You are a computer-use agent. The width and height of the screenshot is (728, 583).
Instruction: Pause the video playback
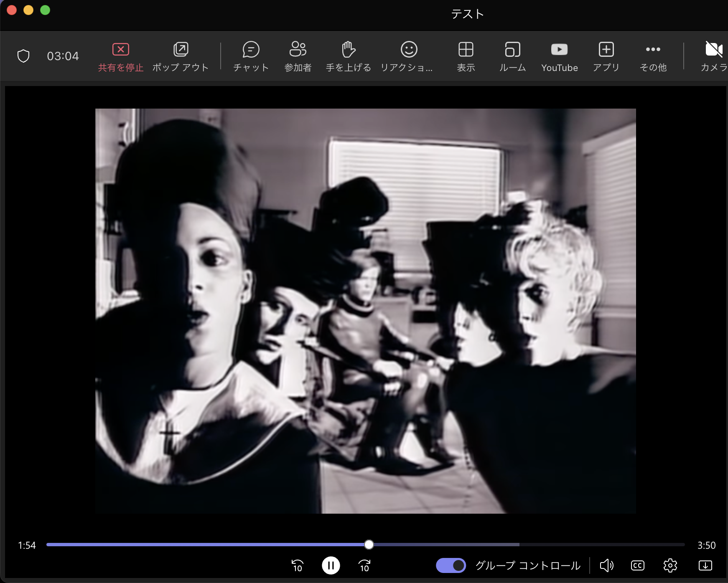(331, 565)
